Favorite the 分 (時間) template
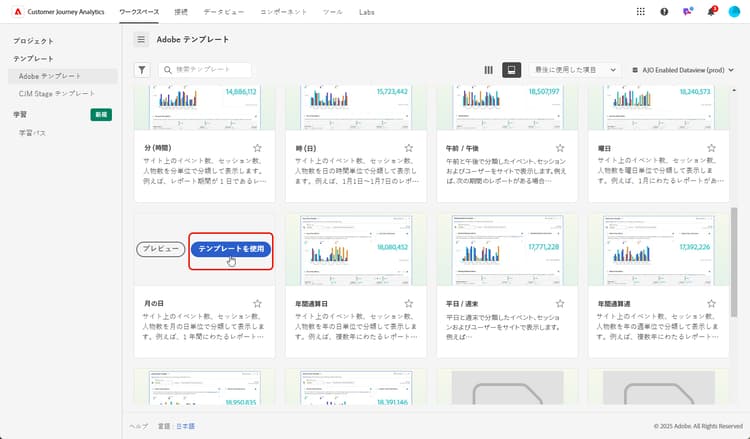This screenshot has width=750, height=439. click(x=257, y=148)
